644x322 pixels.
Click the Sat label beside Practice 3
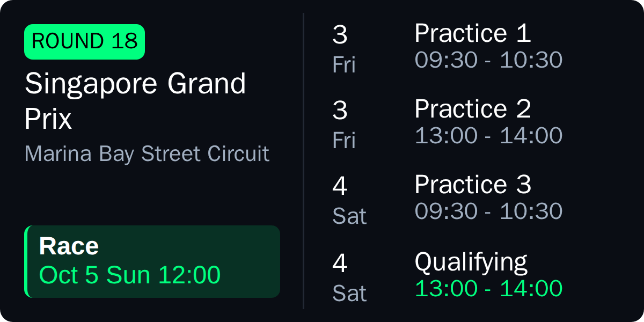point(349,216)
